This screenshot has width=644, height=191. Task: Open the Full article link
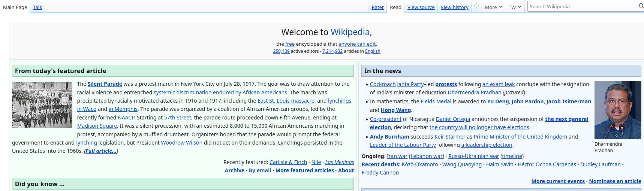click(101, 151)
